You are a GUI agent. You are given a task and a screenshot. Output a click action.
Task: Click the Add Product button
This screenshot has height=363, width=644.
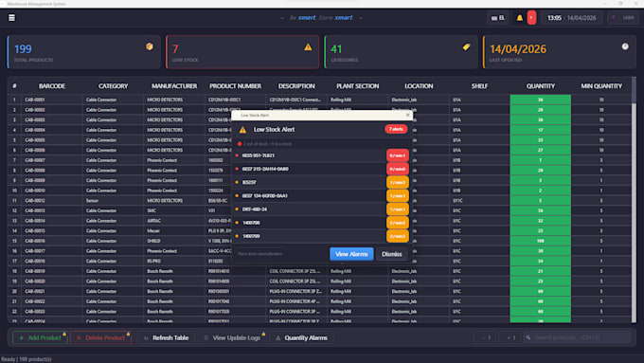tap(40, 338)
